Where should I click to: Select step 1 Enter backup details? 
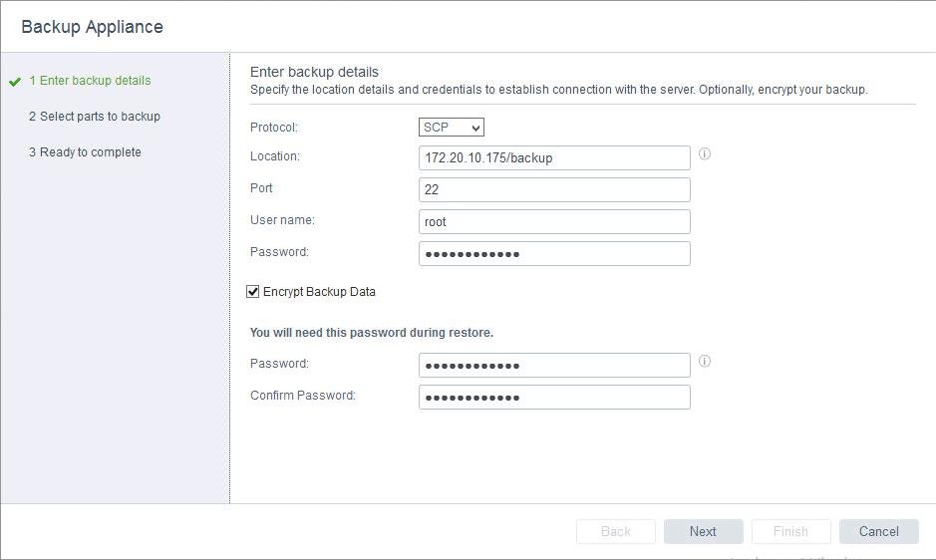[90, 81]
